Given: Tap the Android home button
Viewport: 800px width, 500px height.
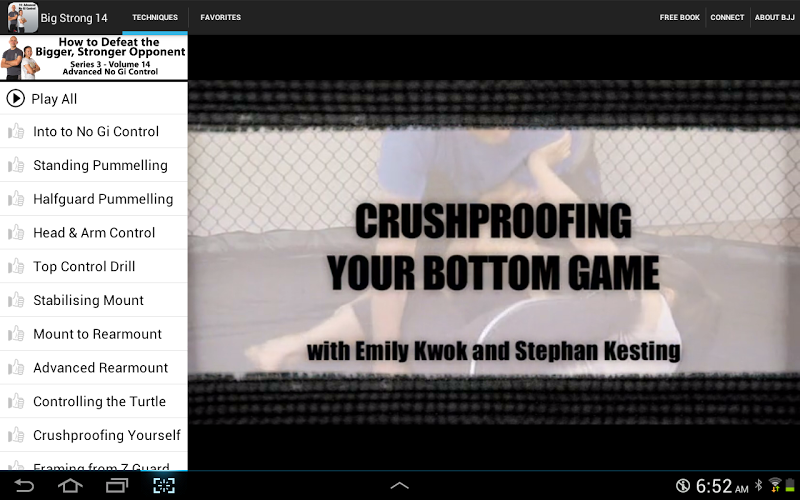Looking at the screenshot, I should point(70,485).
